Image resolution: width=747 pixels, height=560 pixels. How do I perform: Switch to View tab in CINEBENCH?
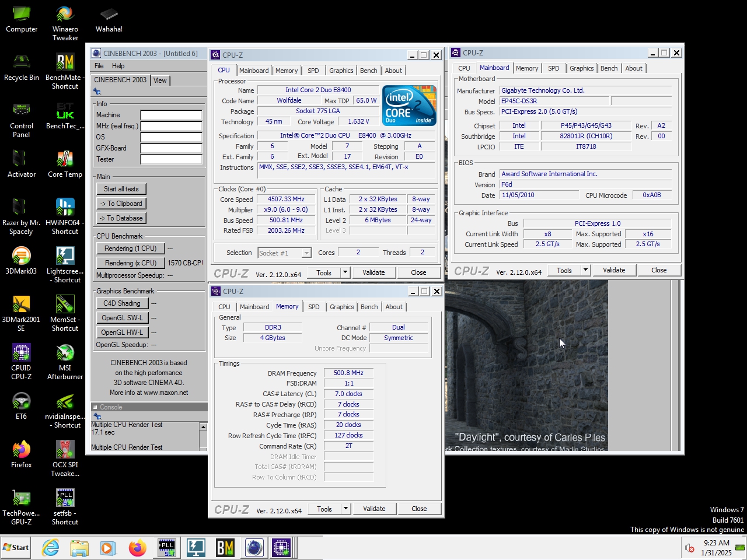[160, 80]
